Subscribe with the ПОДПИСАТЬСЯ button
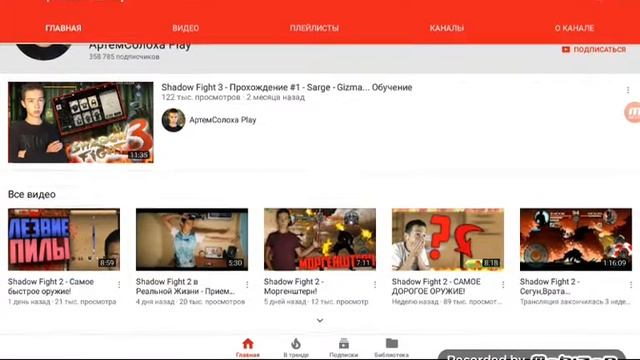640x360 pixels. [x=594, y=49]
